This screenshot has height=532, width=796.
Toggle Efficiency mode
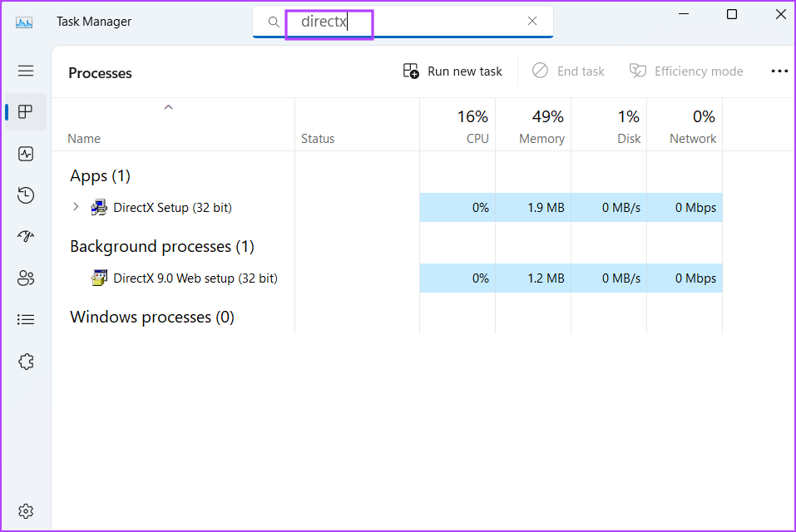click(686, 71)
